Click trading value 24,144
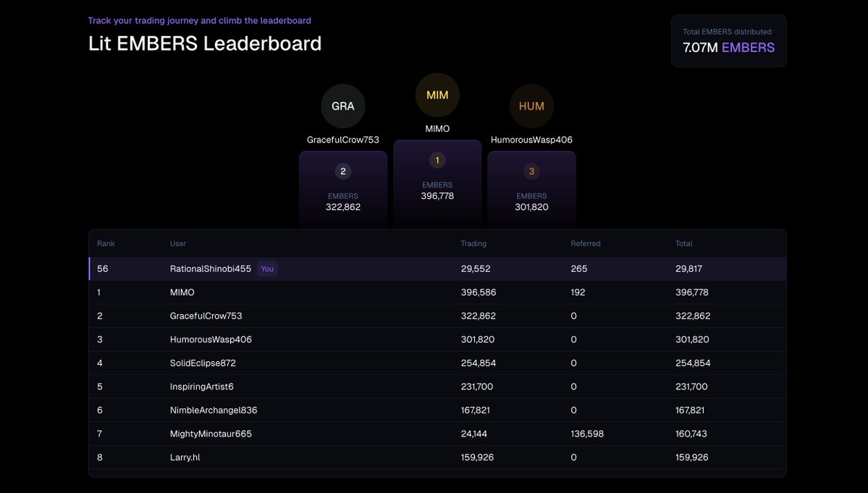868x493 pixels. (x=474, y=434)
